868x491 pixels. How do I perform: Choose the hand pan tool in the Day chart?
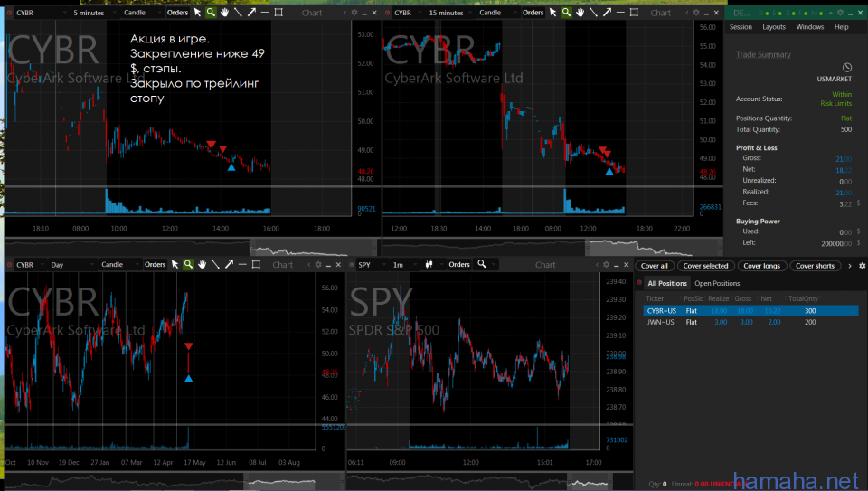click(202, 265)
